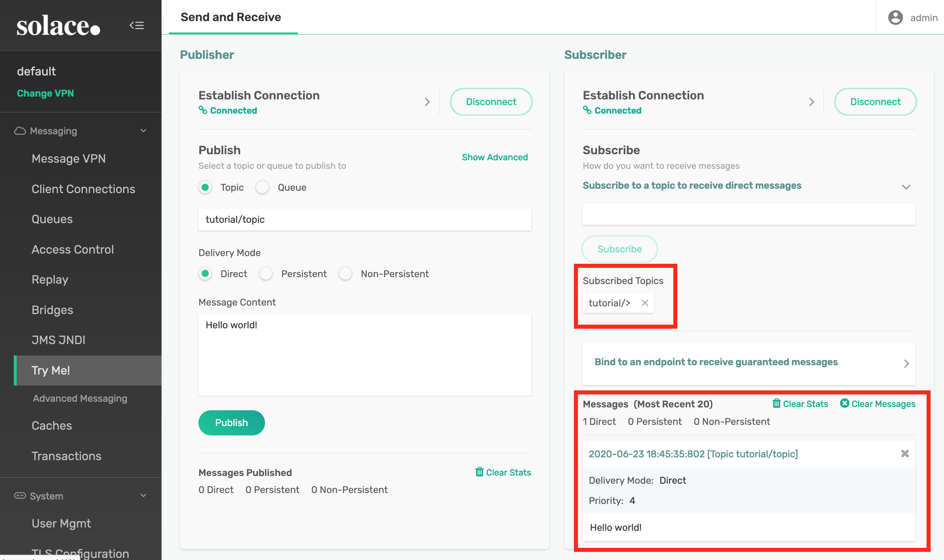944x560 pixels.
Task: Click the Clear Messages icon
Action: coord(845,403)
